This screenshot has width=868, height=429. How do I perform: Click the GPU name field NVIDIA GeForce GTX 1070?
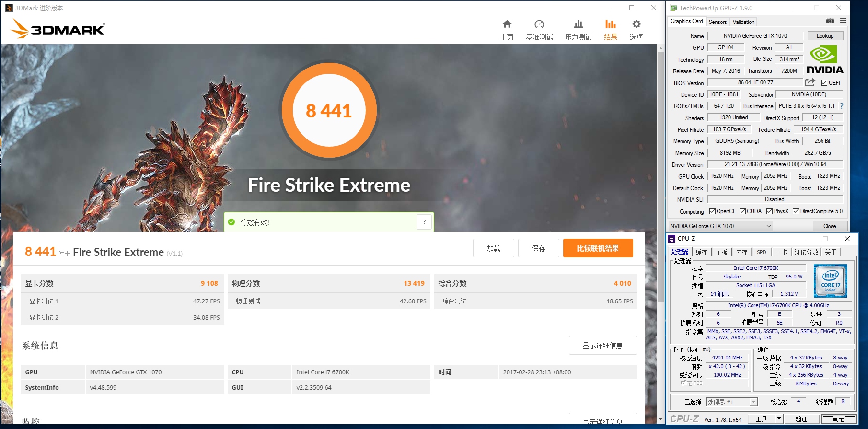pyautogui.click(x=755, y=36)
